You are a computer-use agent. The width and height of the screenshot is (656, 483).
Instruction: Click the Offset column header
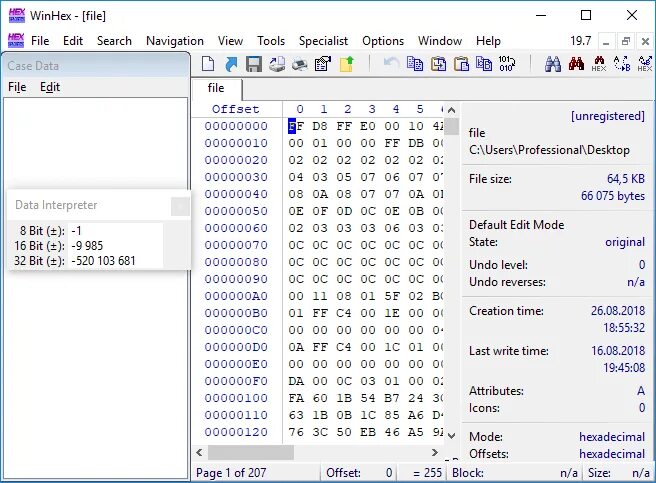(x=236, y=109)
